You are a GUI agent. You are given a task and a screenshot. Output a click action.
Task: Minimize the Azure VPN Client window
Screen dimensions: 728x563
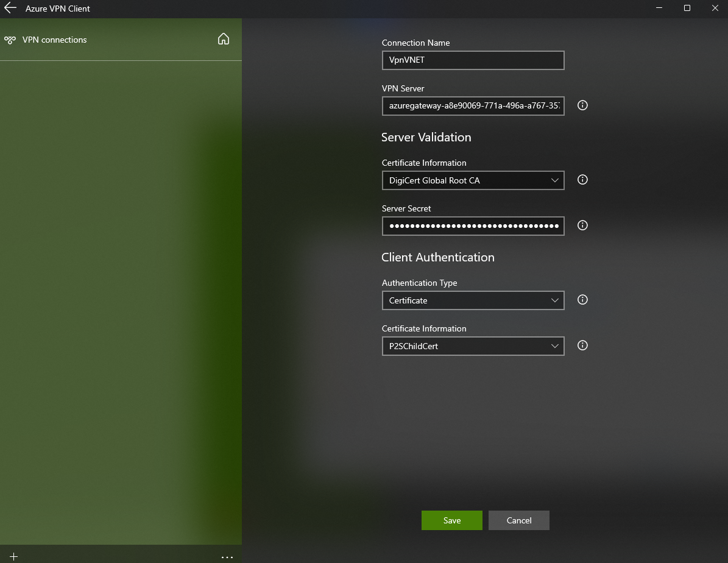coord(659,8)
